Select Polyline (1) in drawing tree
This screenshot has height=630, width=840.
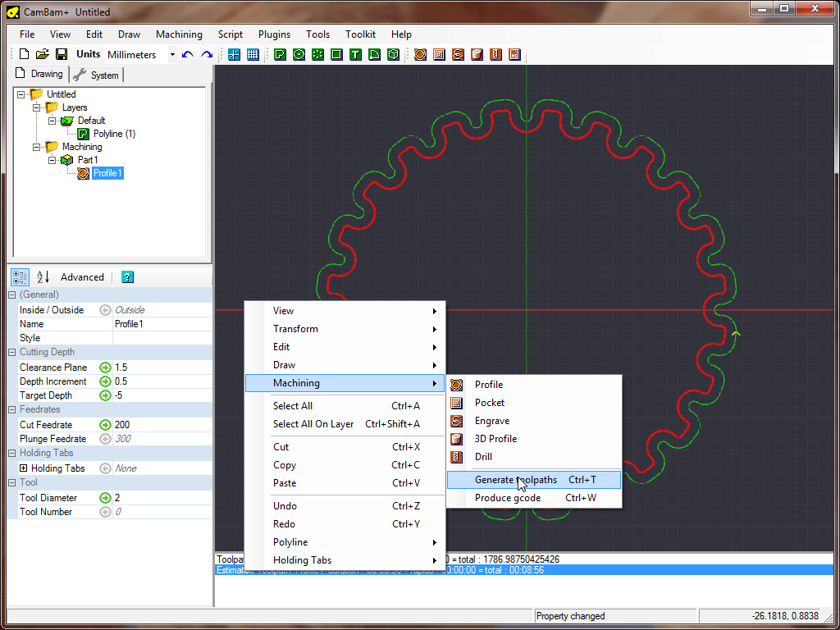tap(114, 134)
